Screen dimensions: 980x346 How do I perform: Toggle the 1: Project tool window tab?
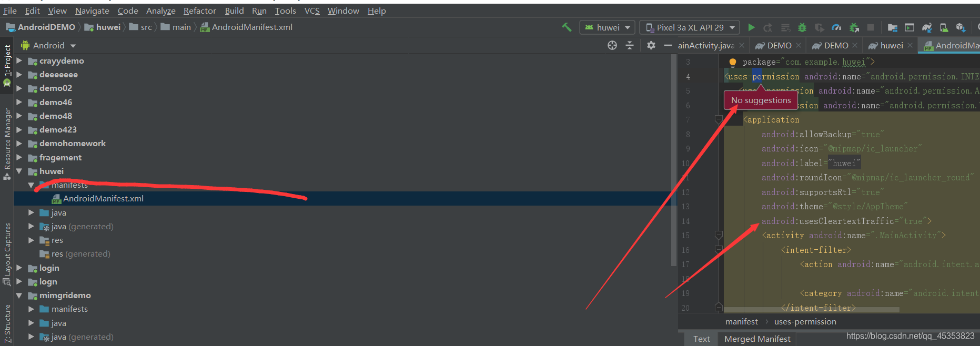click(x=7, y=65)
